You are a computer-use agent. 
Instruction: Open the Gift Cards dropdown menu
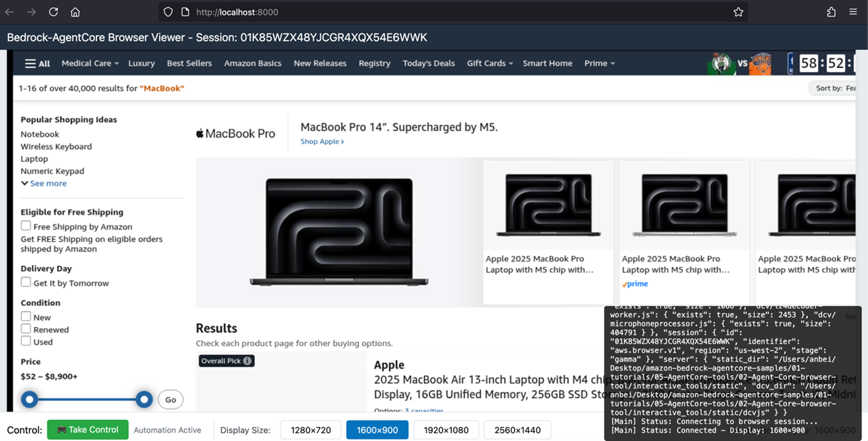(x=490, y=63)
